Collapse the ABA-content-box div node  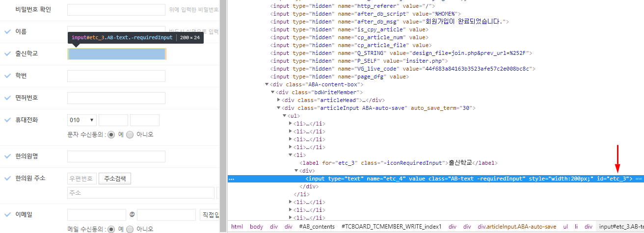[x=267, y=84]
